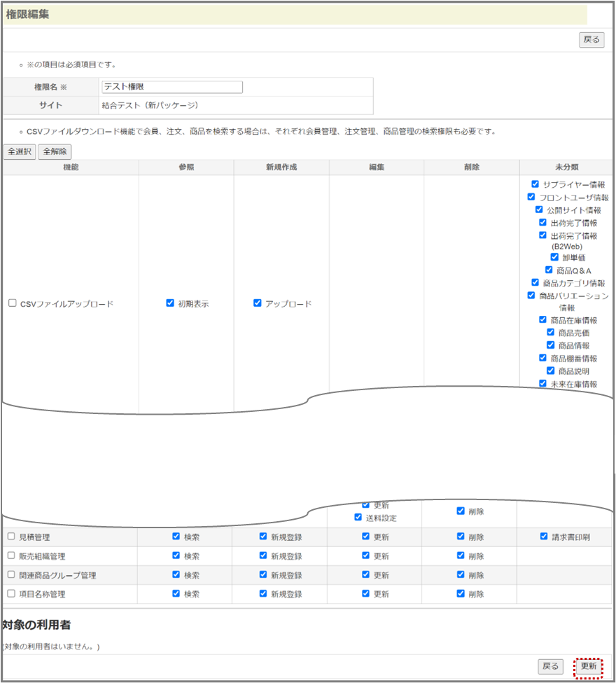Uncheck the アップロード checkbox
The width and height of the screenshot is (616, 683).
point(258,303)
